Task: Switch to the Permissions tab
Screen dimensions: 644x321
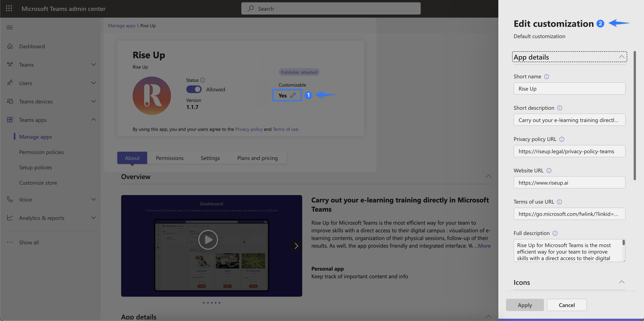Action: (x=169, y=158)
